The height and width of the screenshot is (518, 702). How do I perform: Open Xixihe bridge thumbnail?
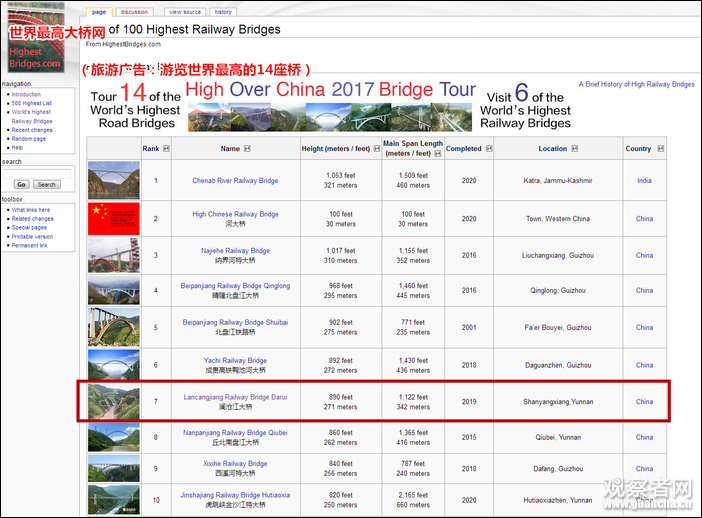point(114,468)
